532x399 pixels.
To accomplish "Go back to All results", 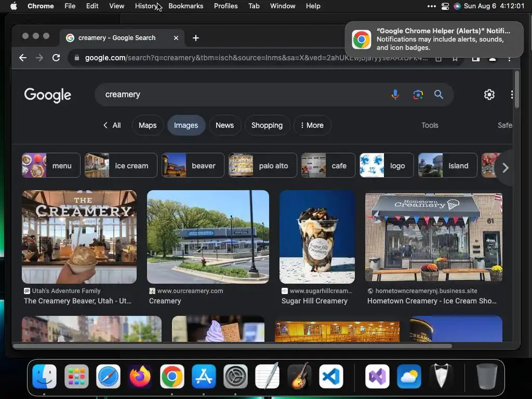I will point(112,125).
